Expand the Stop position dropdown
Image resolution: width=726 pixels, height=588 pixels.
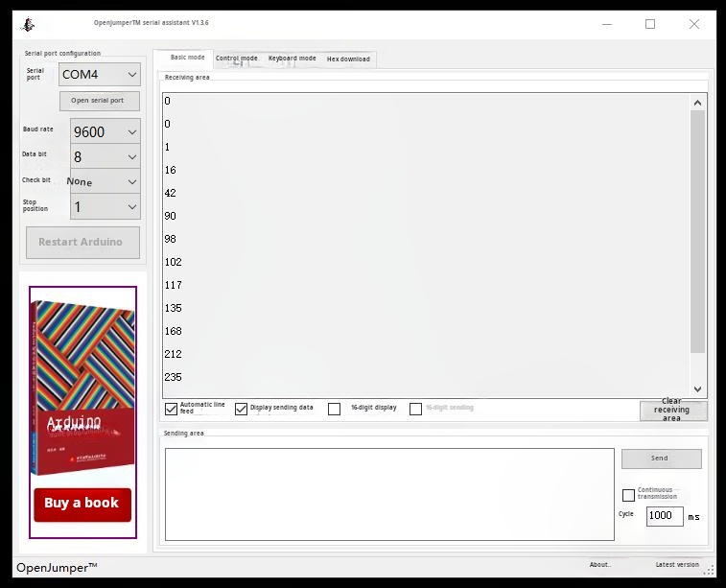point(105,206)
